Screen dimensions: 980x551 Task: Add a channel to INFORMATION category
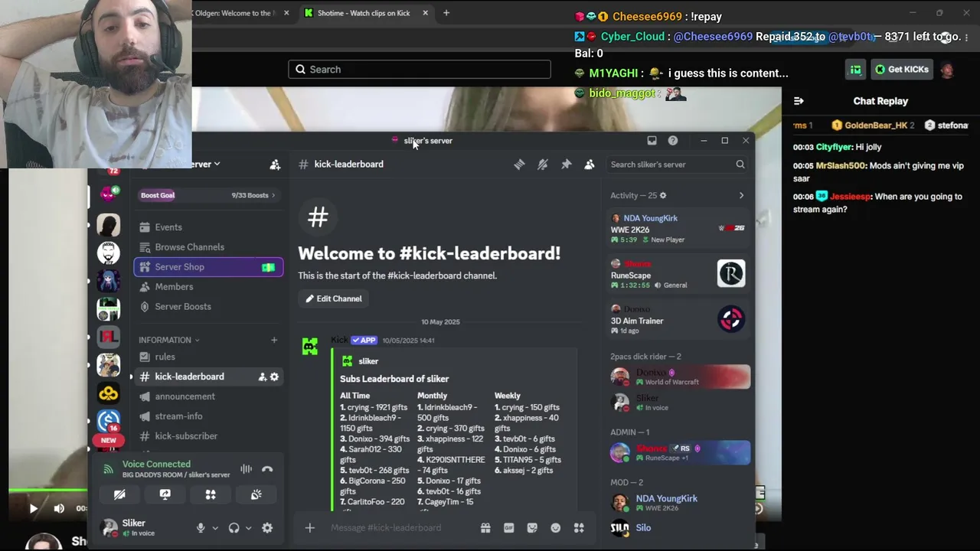click(274, 340)
